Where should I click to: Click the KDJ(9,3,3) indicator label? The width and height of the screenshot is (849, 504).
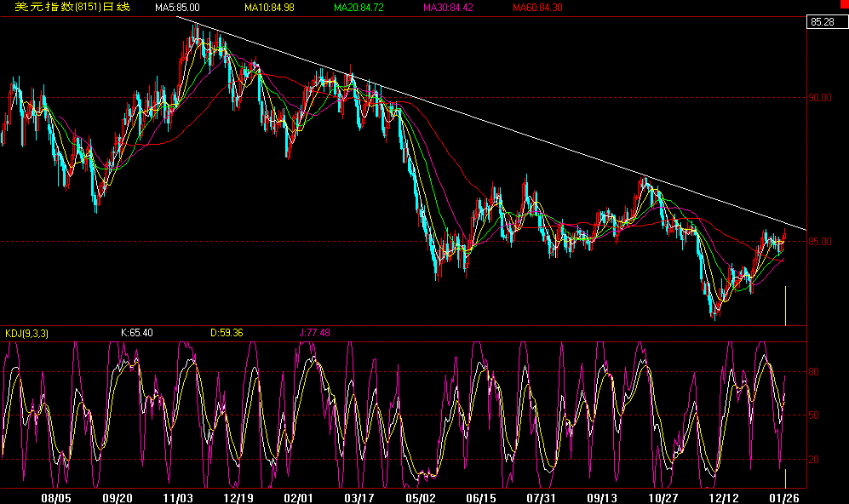coord(26,334)
